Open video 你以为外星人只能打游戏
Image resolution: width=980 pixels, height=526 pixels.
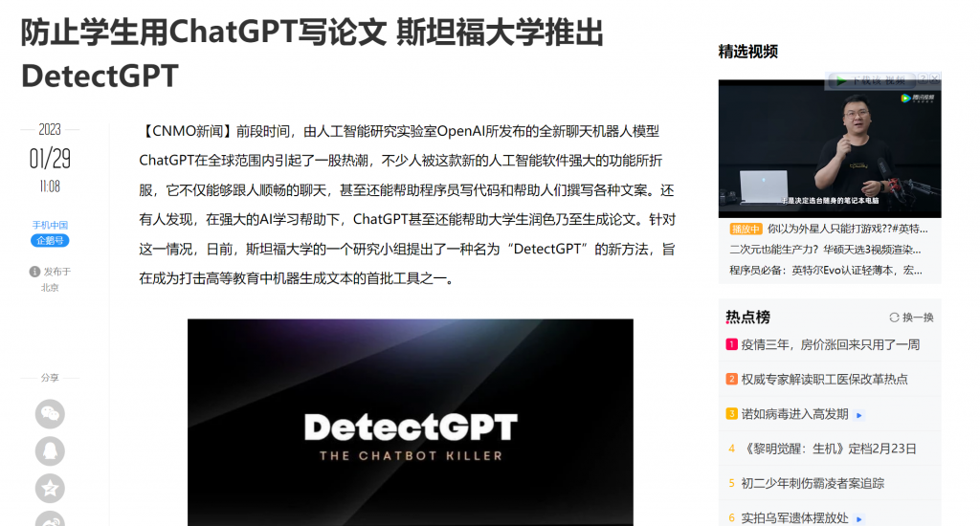(848, 229)
